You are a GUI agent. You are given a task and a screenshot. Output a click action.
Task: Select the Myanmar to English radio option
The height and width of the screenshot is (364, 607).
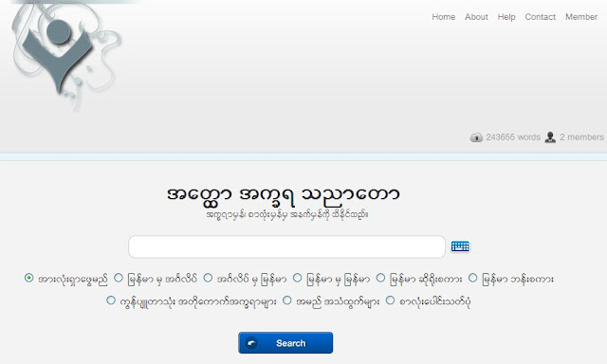pos(119,278)
